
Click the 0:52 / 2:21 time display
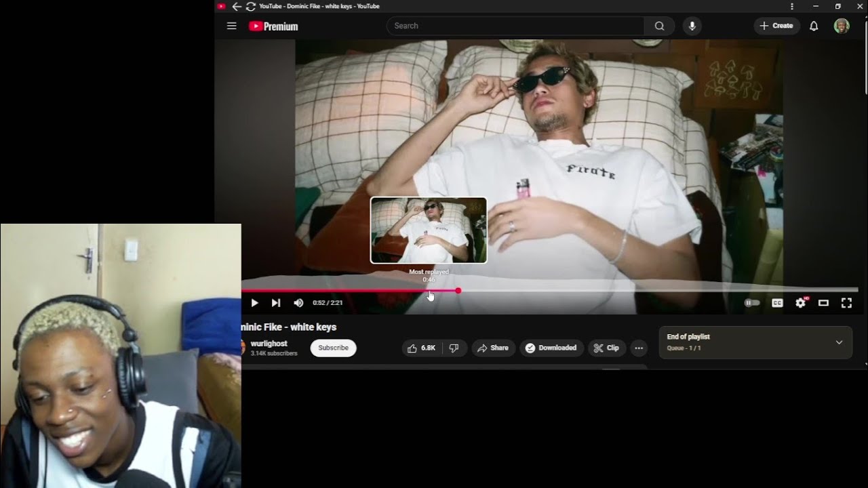[x=328, y=303]
